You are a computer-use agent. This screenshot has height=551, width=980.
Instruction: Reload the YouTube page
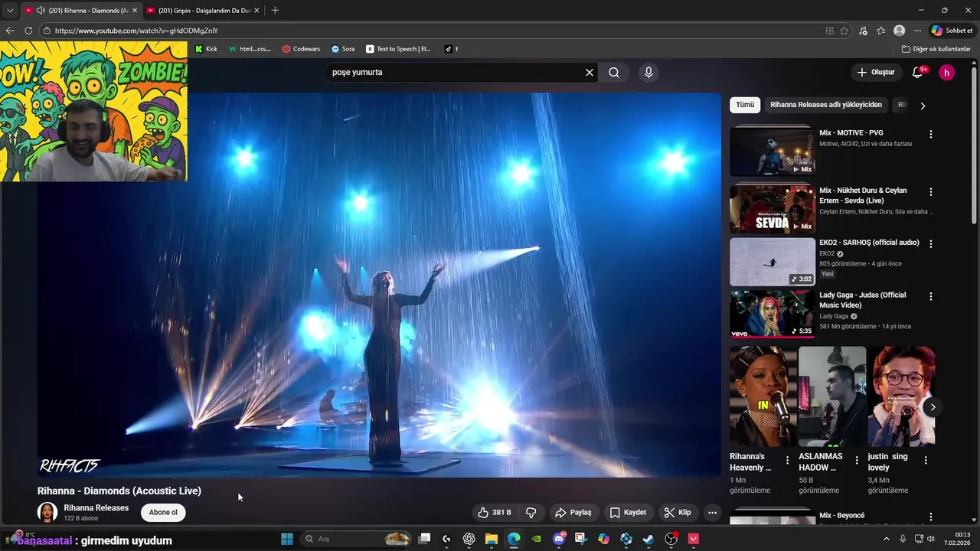(x=28, y=31)
